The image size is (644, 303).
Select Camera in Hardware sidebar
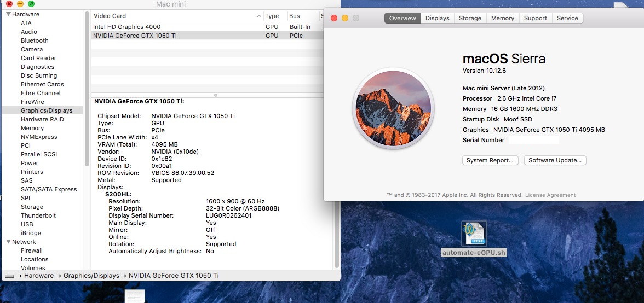pyautogui.click(x=32, y=49)
